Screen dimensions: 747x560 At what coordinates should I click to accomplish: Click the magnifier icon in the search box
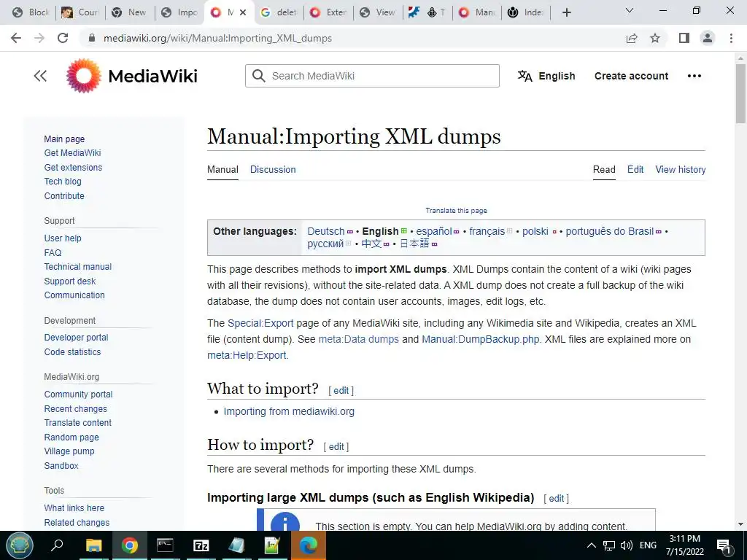point(259,76)
